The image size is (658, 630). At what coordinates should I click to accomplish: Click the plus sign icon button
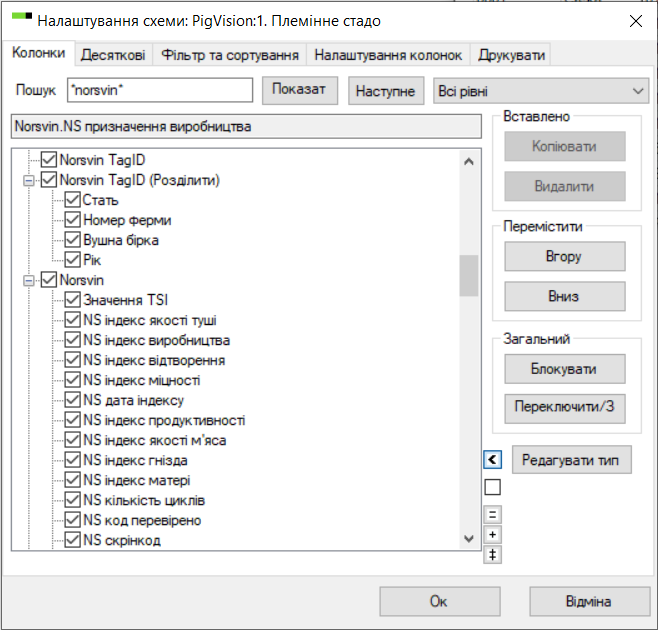coord(492,534)
